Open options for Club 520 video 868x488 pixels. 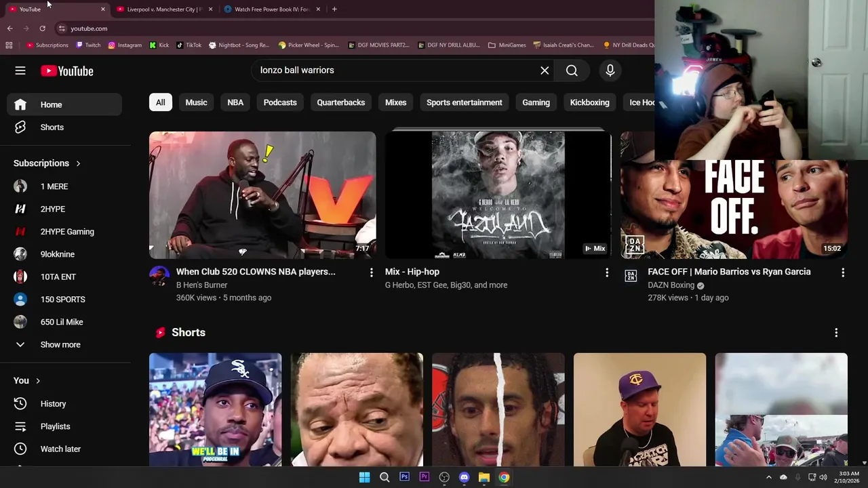point(371,272)
